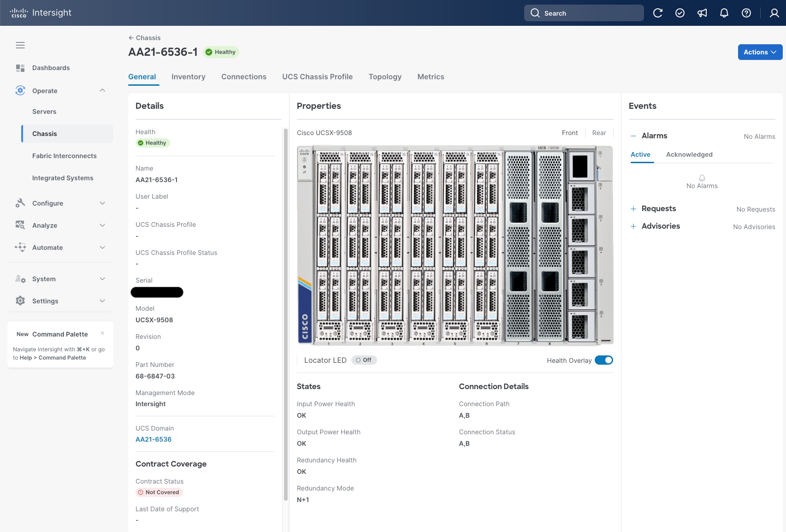Open the Intersight notifications bell icon
Screen dimensions: 786x532
(724, 13)
